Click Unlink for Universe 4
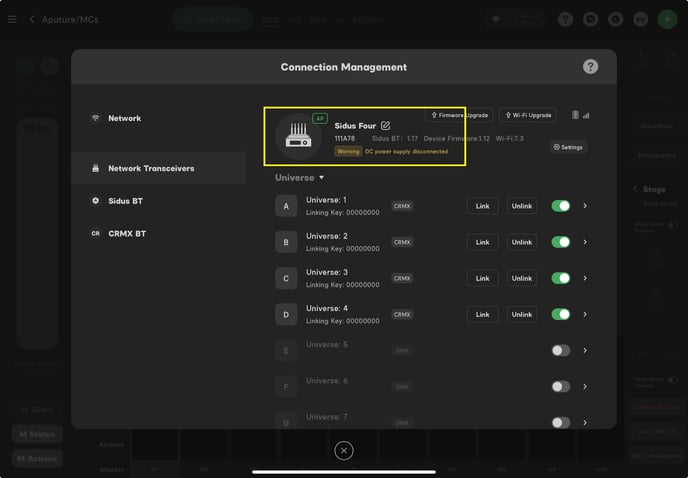Image resolution: width=688 pixels, height=478 pixels. point(522,314)
